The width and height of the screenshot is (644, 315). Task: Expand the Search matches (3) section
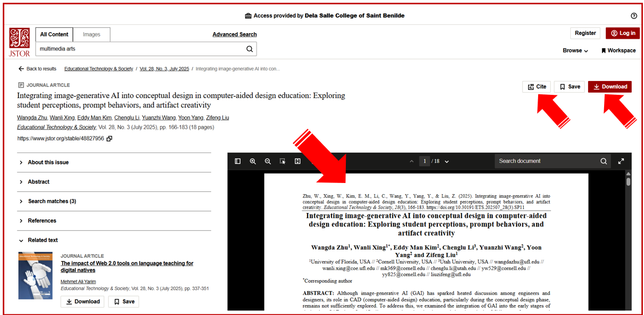(114, 201)
